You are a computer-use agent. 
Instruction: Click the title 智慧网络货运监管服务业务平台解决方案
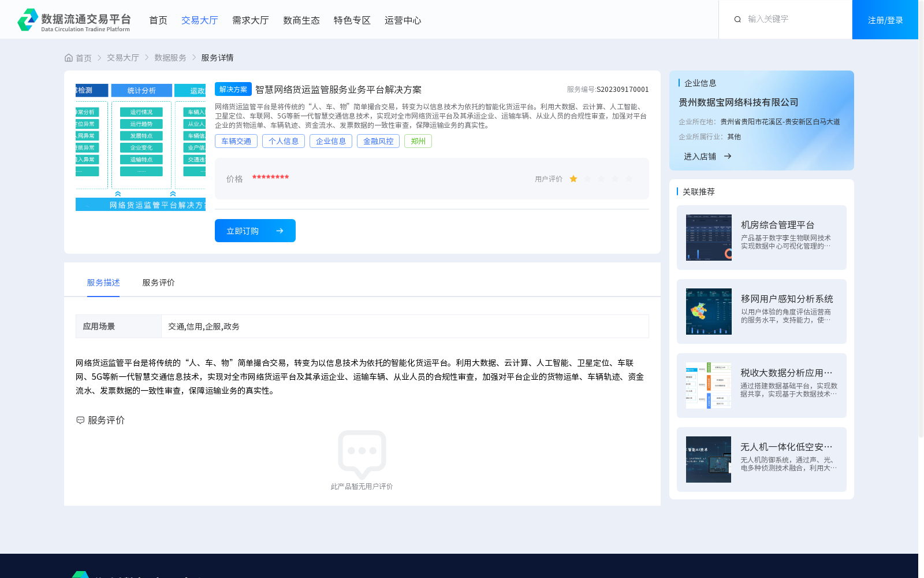(x=338, y=90)
